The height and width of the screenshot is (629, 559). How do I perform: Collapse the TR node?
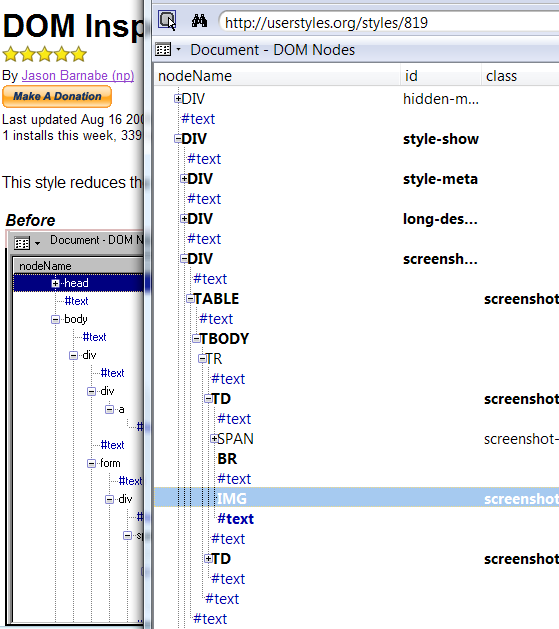[x=202, y=359]
